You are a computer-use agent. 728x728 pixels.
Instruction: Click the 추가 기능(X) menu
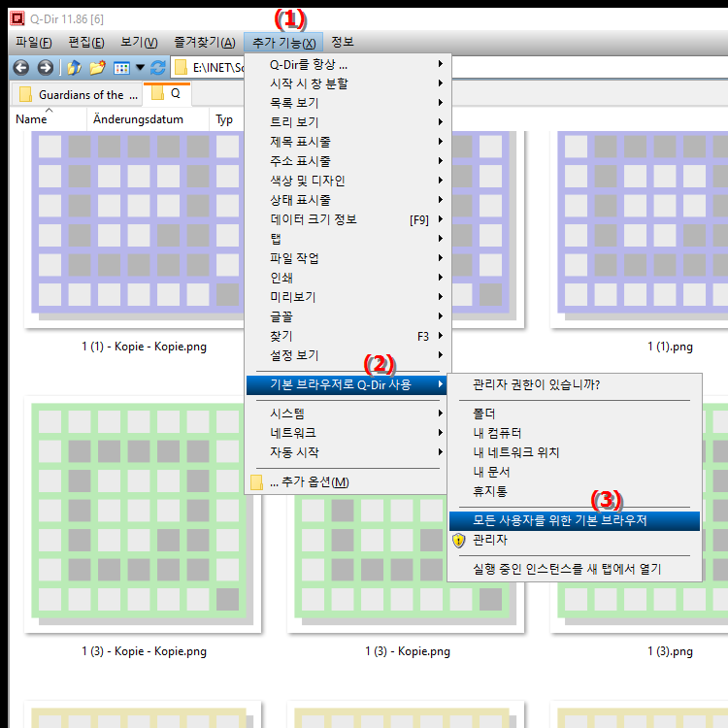point(283,43)
